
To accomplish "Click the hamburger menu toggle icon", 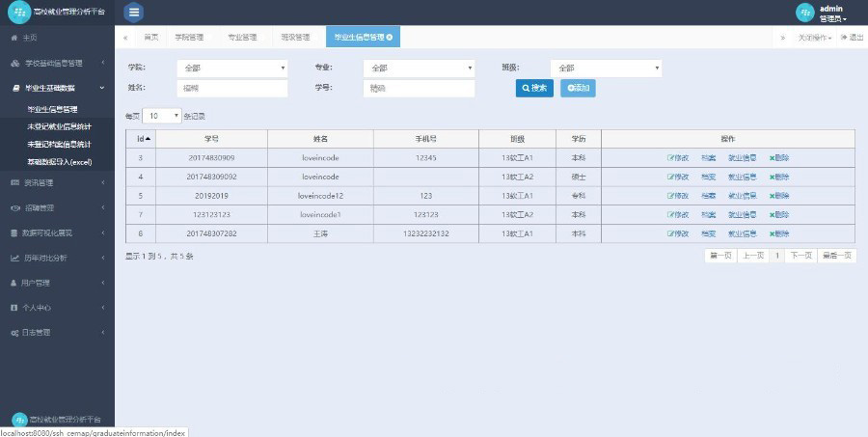I will 134,13.
